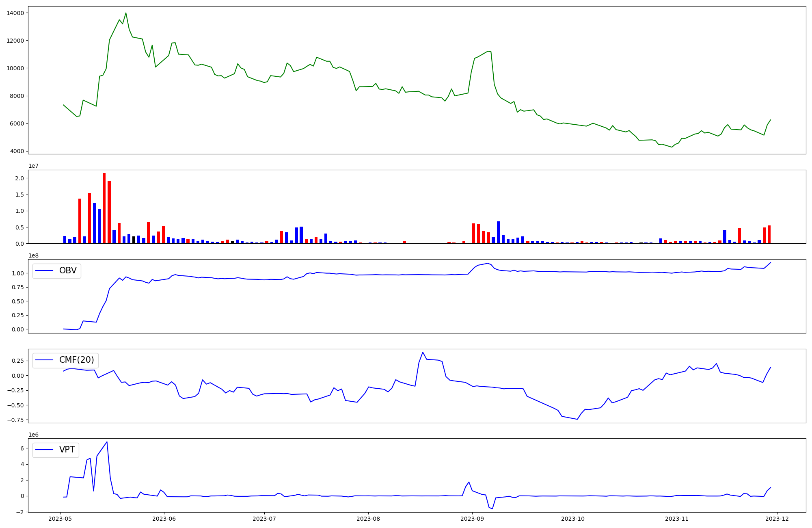Click the -0.75 tick on CMF axis
The image size is (812, 528).
point(15,420)
